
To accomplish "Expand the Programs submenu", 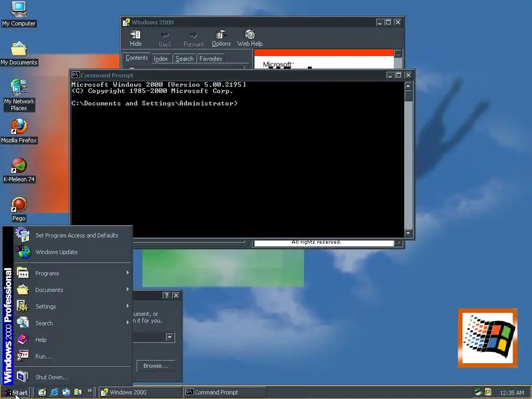I will point(73,273).
